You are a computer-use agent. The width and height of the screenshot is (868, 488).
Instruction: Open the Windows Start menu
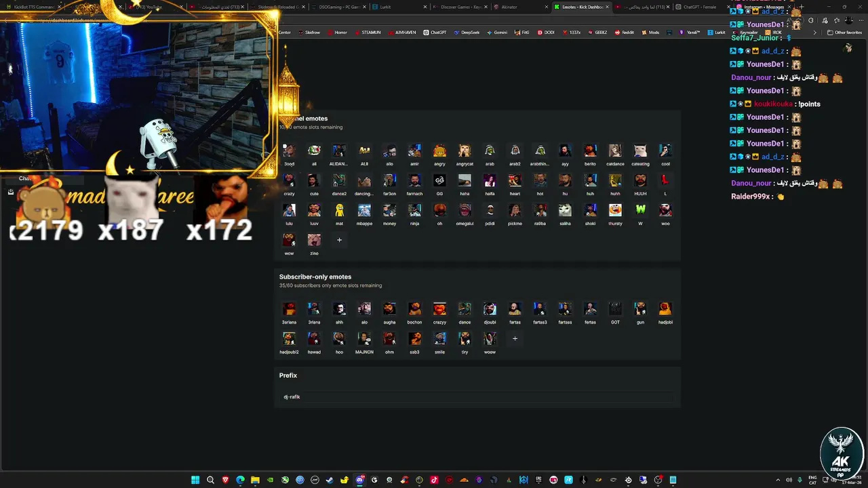(x=195, y=480)
